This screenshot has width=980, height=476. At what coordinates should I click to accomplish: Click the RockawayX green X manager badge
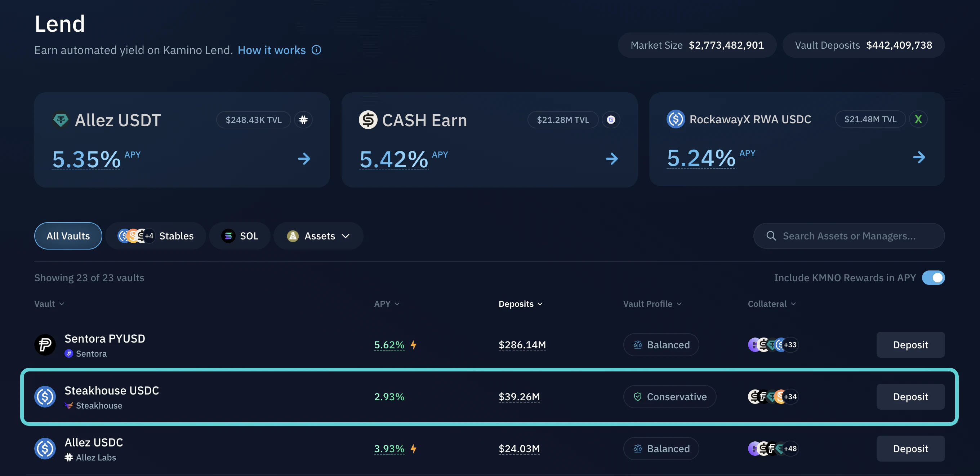tap(918, 119)
